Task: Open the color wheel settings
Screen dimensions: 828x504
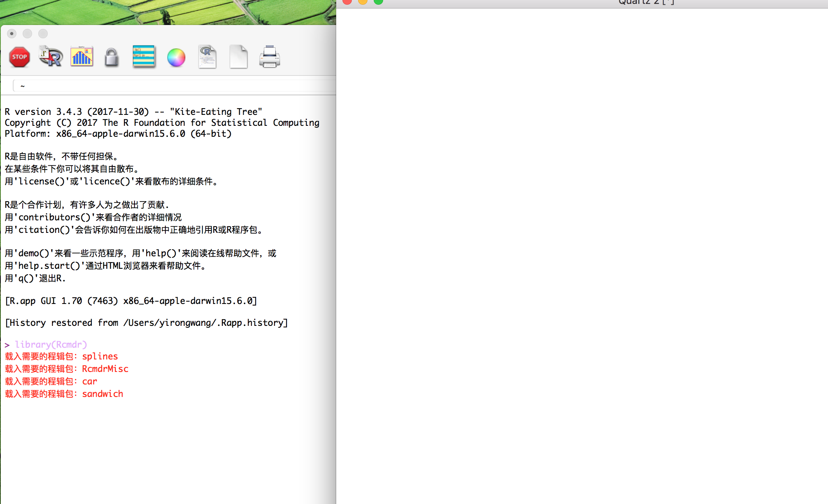Action: click(x=176, y=58)
